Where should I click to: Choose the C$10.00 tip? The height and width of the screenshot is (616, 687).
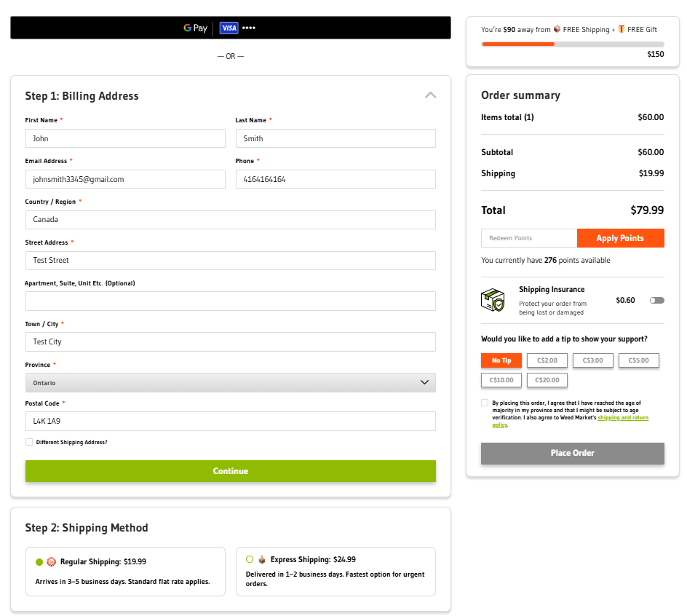pyautogui.click(x=501, y=380)
